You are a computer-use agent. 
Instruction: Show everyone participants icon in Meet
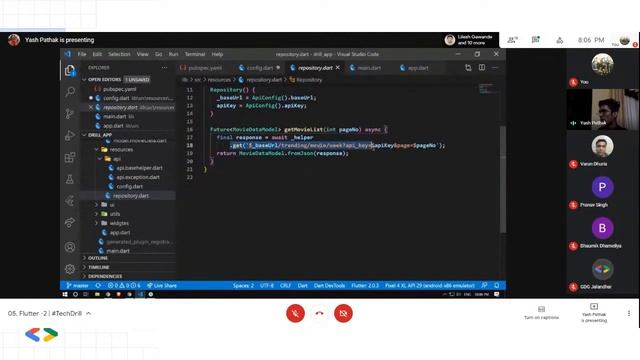point(512,40)
